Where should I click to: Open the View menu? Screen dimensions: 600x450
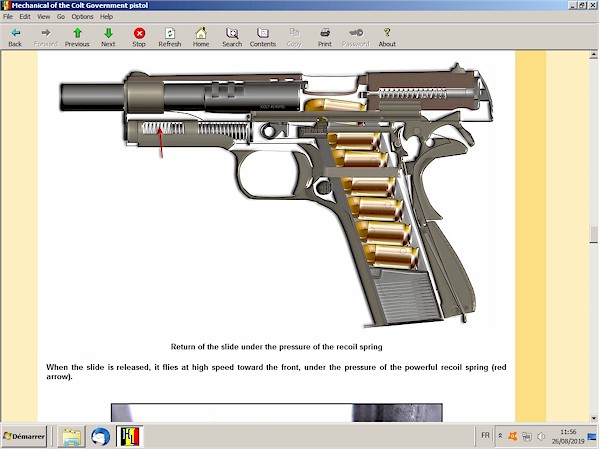(43, 17)
